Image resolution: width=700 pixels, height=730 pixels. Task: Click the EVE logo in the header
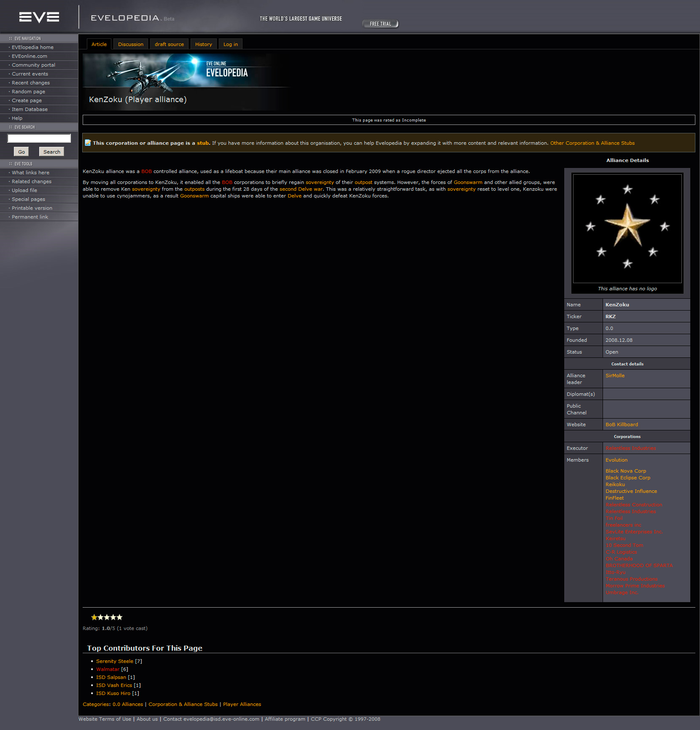39,17
